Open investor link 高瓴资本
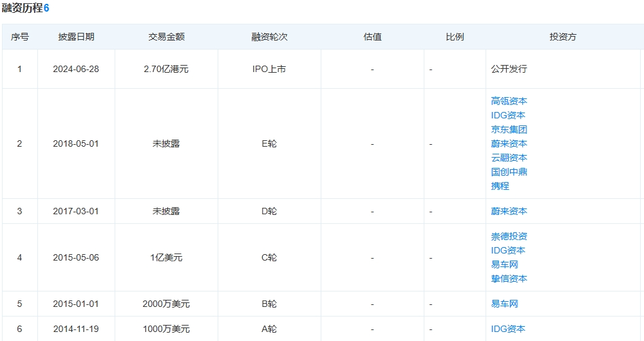Screen dimensions: 644x341 [509, 101]
